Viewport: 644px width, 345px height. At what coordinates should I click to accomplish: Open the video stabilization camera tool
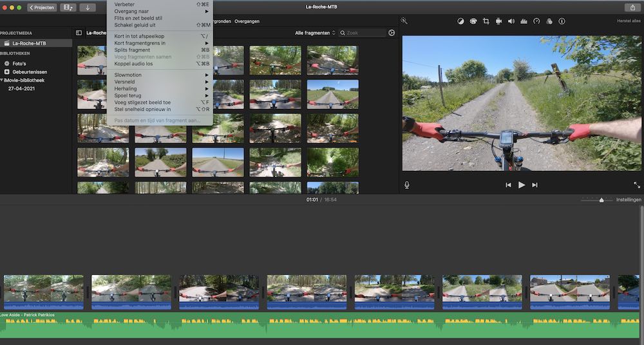[498, 21]
